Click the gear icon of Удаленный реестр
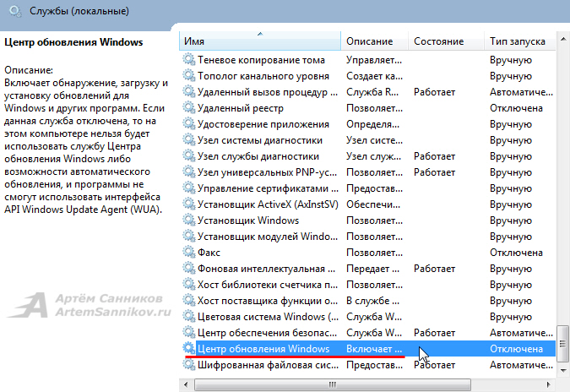This screenshot has width=570, height=392. [x=188, y=107]
